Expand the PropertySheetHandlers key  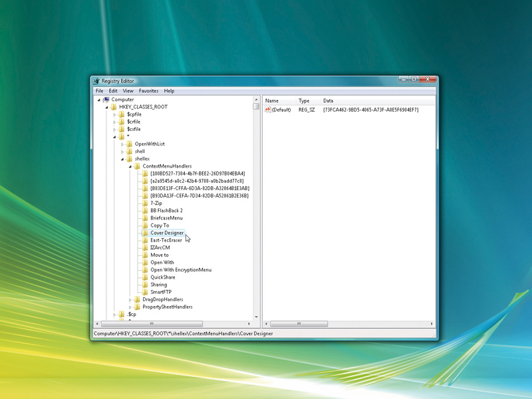point(130,307)
